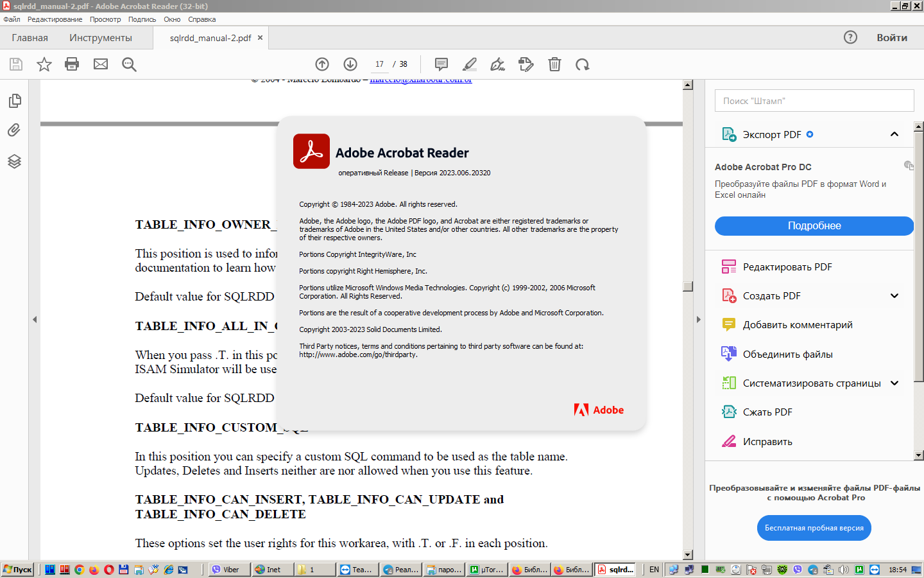Expand the Систематизировать страницы chevron
The image size is (924, 578).
pyautogui.click(x=894, y=383)
